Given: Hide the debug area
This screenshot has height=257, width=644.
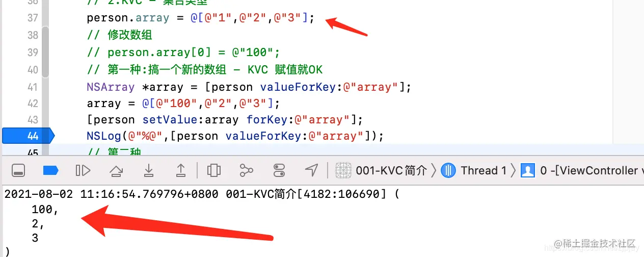Looking at the screenshot, I should [x=18, y=170].
